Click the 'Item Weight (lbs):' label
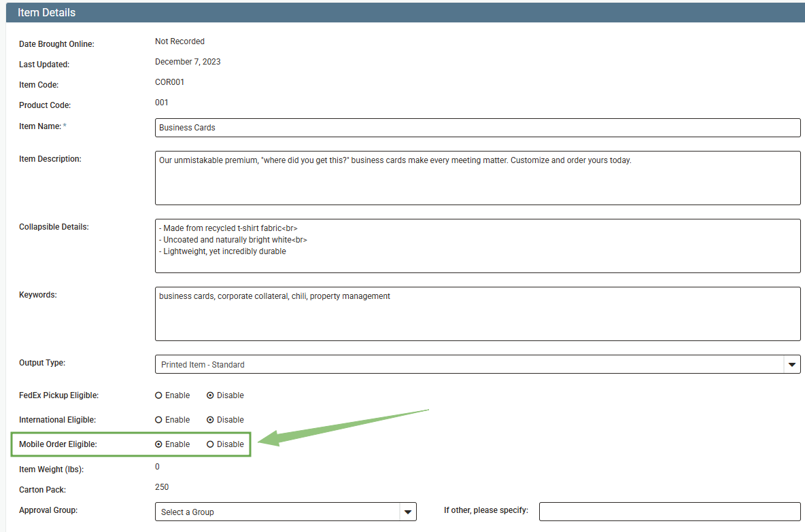This screenshot has width=805, height=532. (x=52, y=469)
